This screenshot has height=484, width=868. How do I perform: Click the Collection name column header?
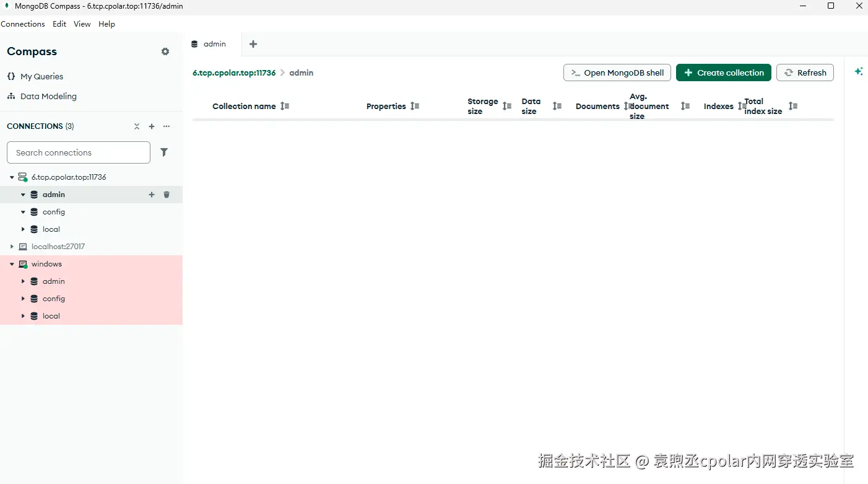coord(244,106)
